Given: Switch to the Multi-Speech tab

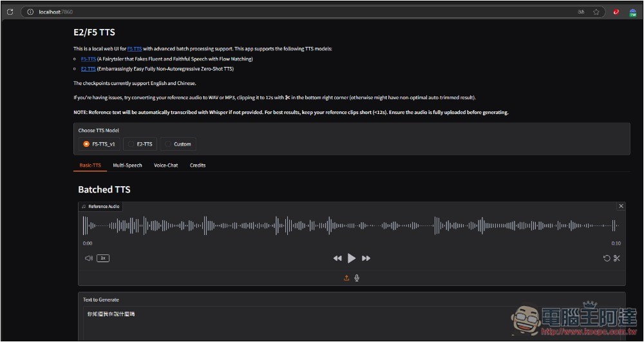Looking at the screenshot, I should 127,166.
